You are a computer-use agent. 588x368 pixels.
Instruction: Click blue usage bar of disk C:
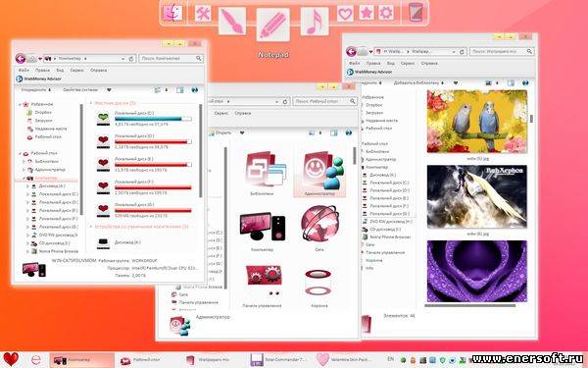point(153,119)
